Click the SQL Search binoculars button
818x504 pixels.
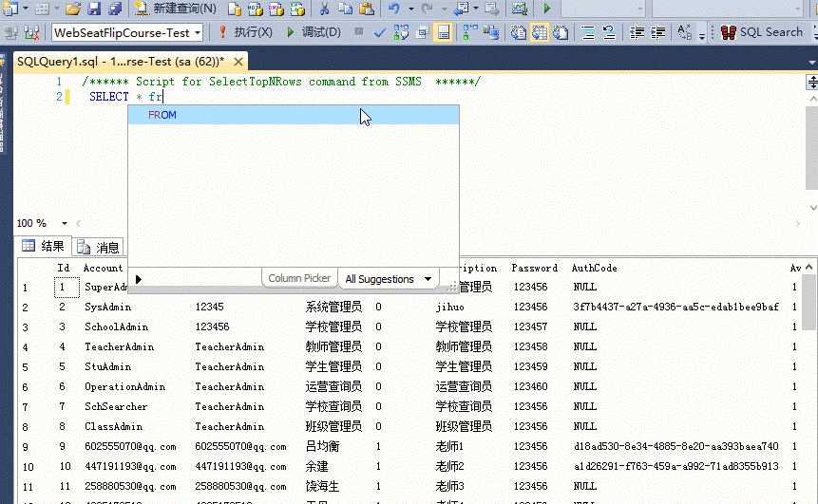coord(762,32)
